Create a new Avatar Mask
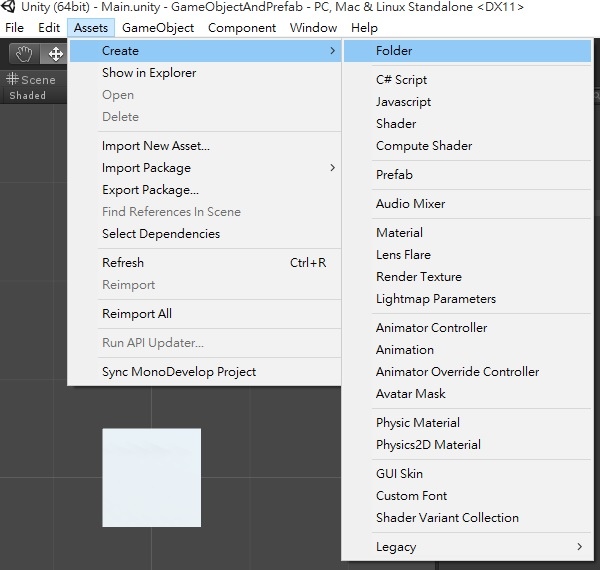600x570 pixels. [467, 394]
